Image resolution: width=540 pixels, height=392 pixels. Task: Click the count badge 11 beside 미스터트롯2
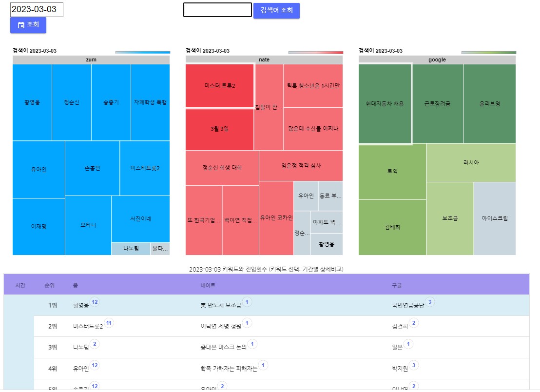click(109, 323)
